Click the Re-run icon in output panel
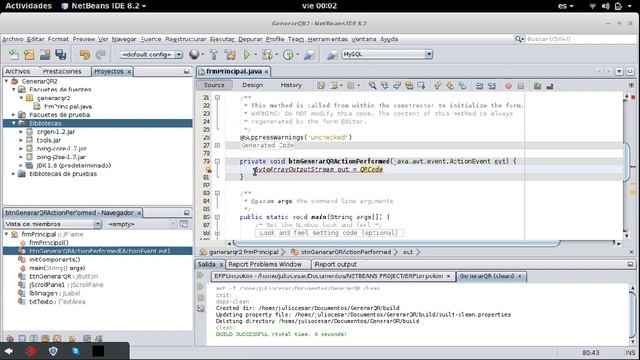 200,276
